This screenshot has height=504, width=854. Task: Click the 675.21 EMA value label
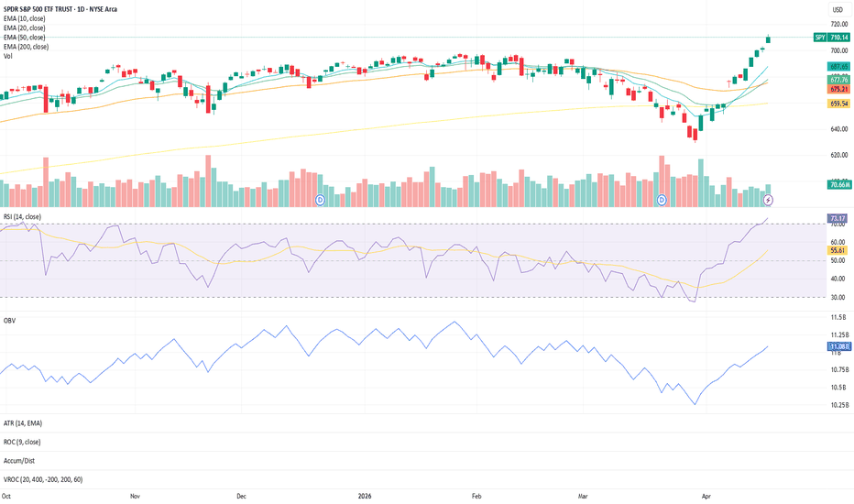click(838, 89)
